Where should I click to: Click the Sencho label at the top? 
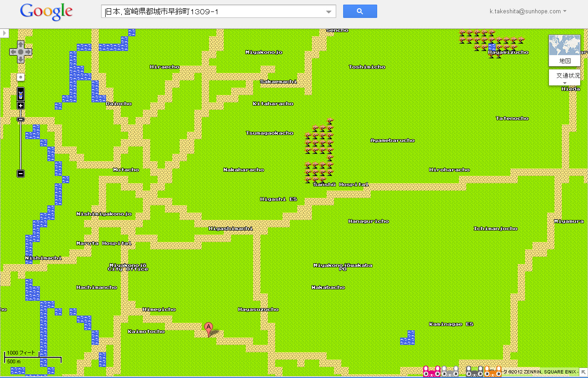(337, 30)
